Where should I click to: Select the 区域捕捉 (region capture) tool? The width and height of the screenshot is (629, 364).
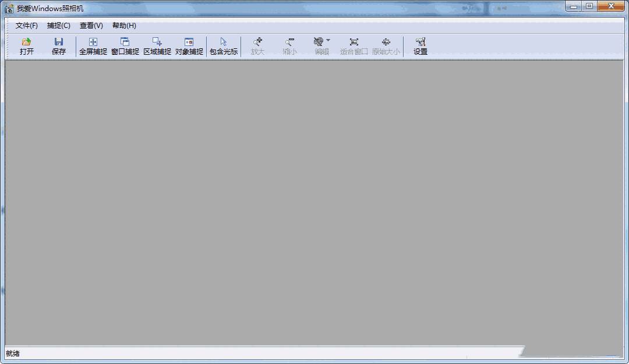click(x=157, y=47)
